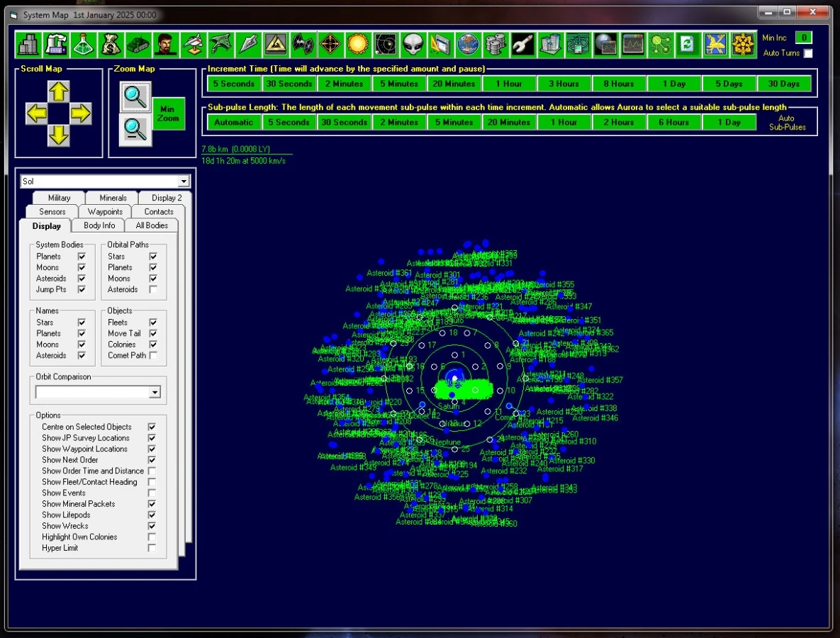Toggle System Bodies Jump Pts checkbox
This screenshot has height=638, width=840.
coord(82,289)
